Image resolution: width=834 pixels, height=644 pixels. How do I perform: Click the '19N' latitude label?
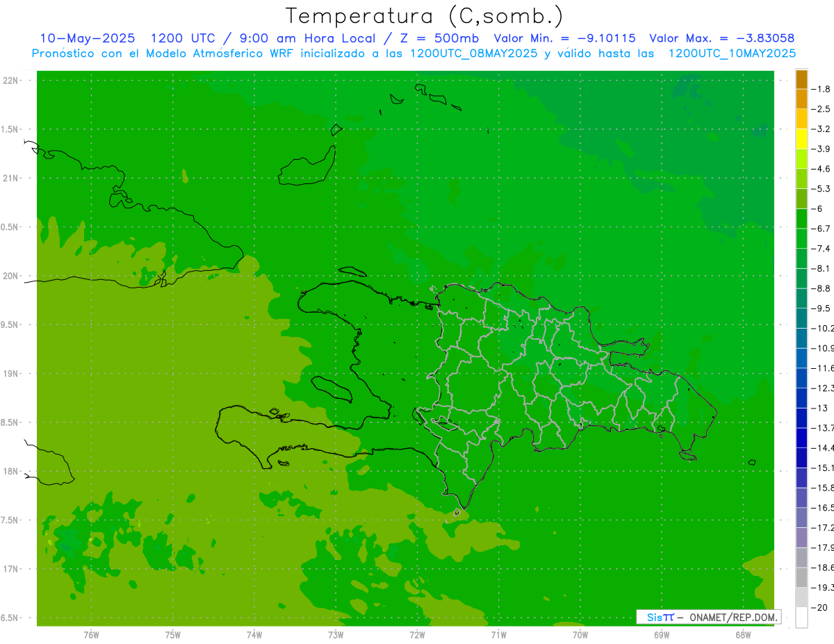coord(10,374)
